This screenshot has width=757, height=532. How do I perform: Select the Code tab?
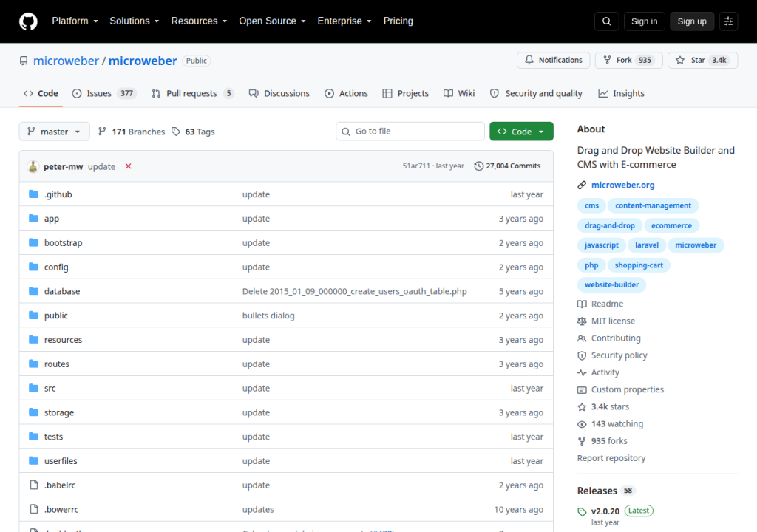[41, 93]
